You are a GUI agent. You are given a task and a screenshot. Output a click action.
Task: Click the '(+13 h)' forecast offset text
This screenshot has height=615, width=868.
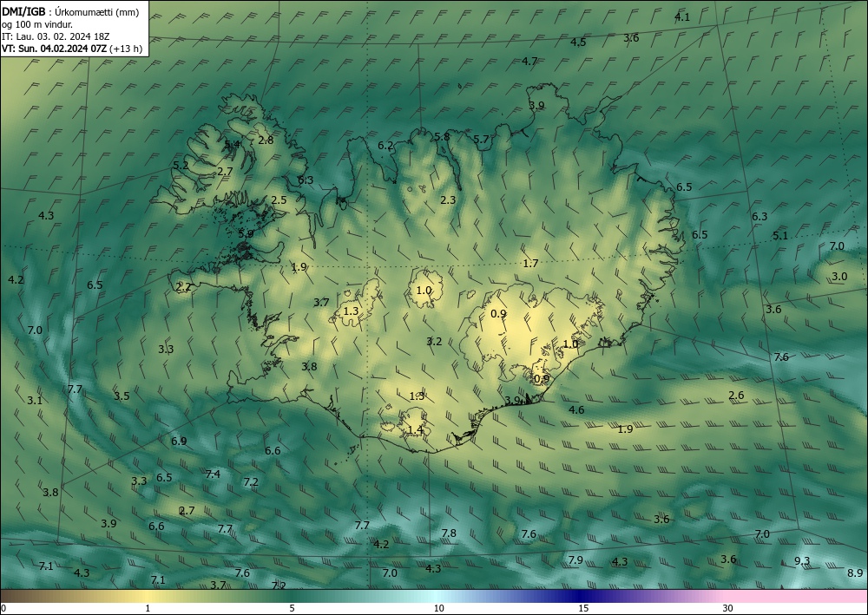coord(126,49)
